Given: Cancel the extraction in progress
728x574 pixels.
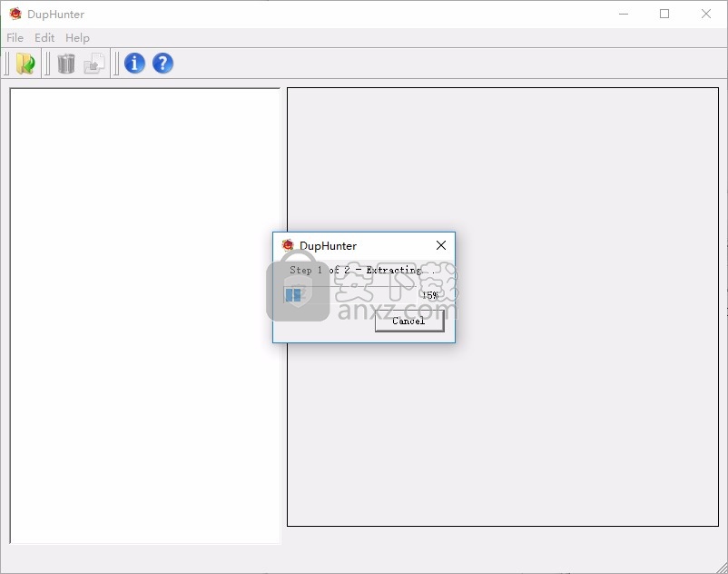Looking at the screenshot, I should pos(409,321).
